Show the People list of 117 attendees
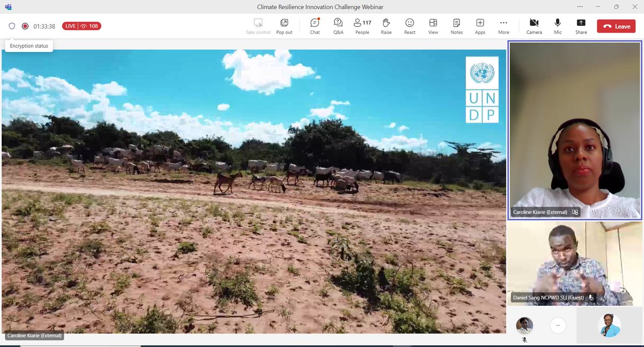The height and width of the screenshot is (347, 644). pos(361,25)
